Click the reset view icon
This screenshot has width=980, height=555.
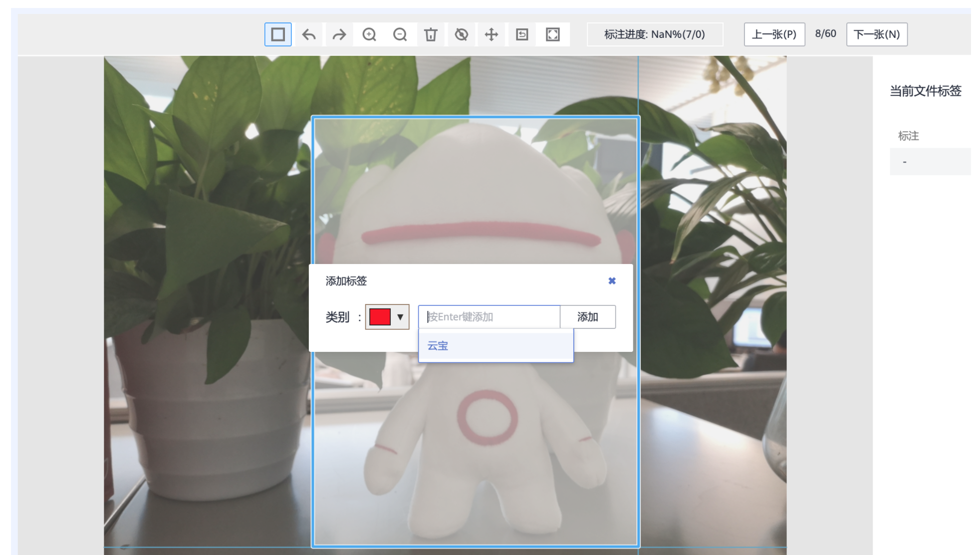522,34
